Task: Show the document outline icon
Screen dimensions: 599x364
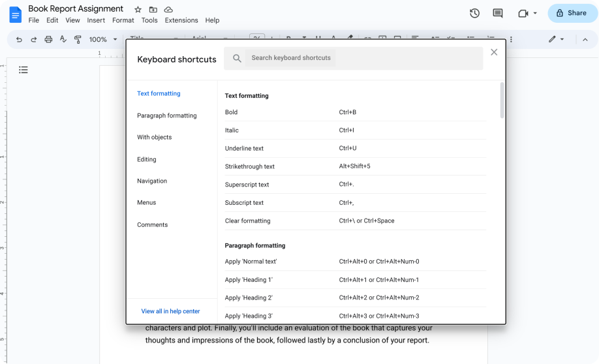Action: point(23,70)
